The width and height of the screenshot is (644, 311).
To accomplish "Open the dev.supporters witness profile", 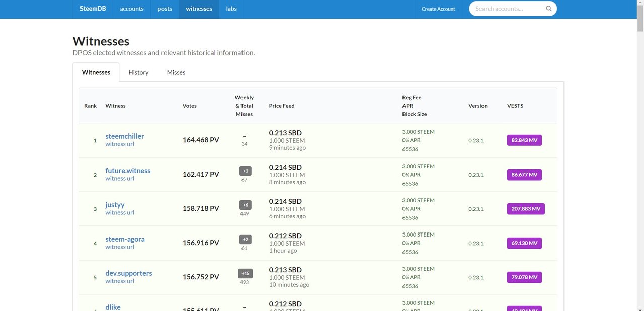I will click(x=129, y=273).
